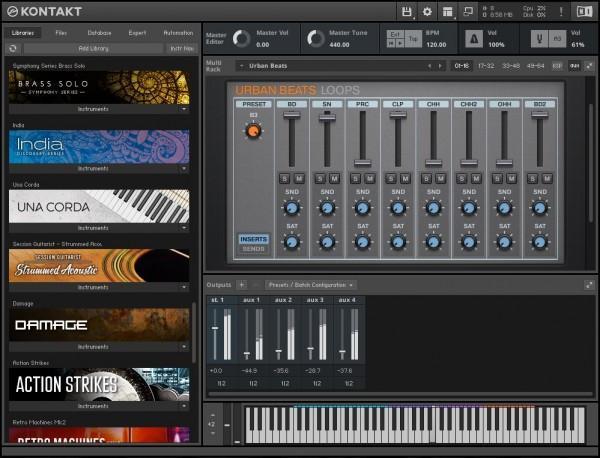The image size is (600, 458).
Task: Click the master transport play arrow
Action: (399, 43)
